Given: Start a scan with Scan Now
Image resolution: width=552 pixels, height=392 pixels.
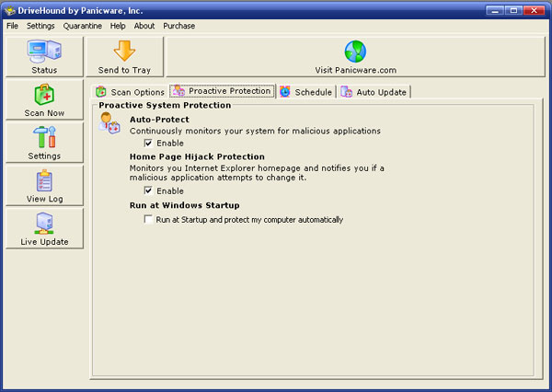Looking at the screenshot, I should [x=44, y=100].
